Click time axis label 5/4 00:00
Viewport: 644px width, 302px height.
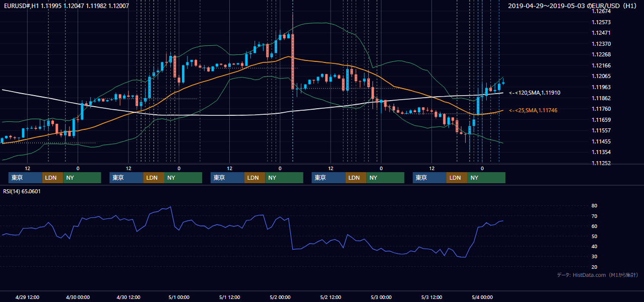coord(482,297)
